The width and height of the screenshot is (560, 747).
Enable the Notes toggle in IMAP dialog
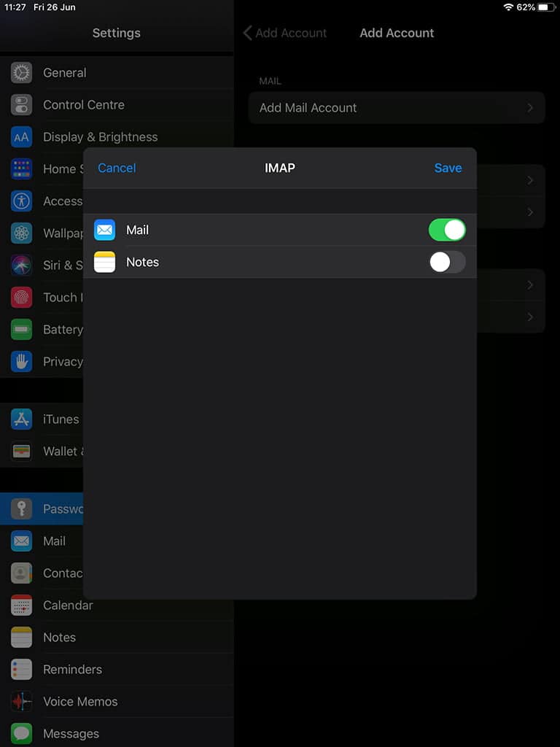447,262
